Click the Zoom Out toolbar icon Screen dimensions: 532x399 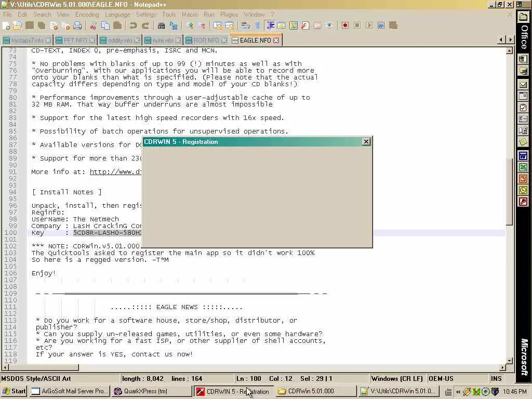click(202, 26)
